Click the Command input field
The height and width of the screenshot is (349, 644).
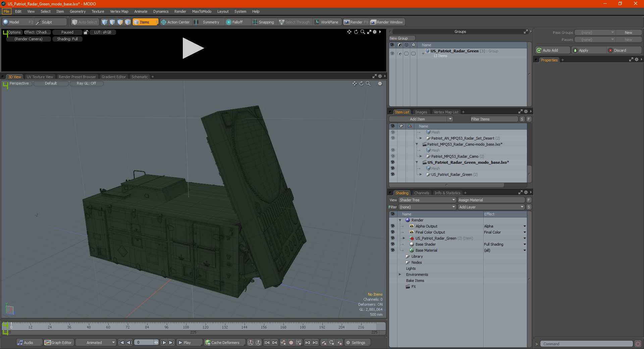pos(586,344)
